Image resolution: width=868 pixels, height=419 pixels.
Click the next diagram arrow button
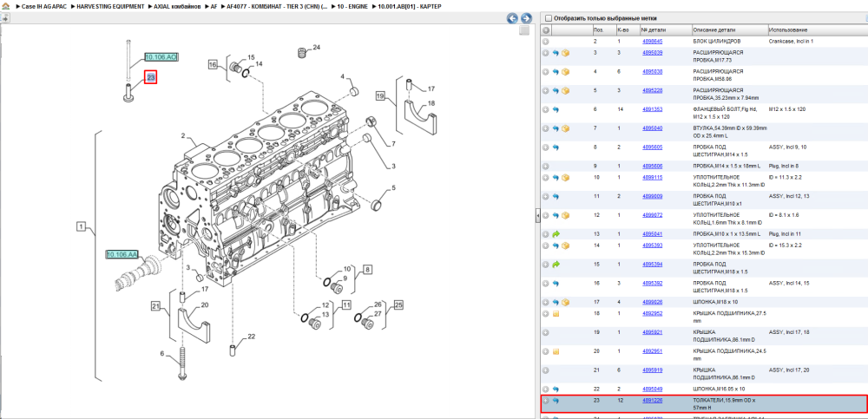click(526, 18)
